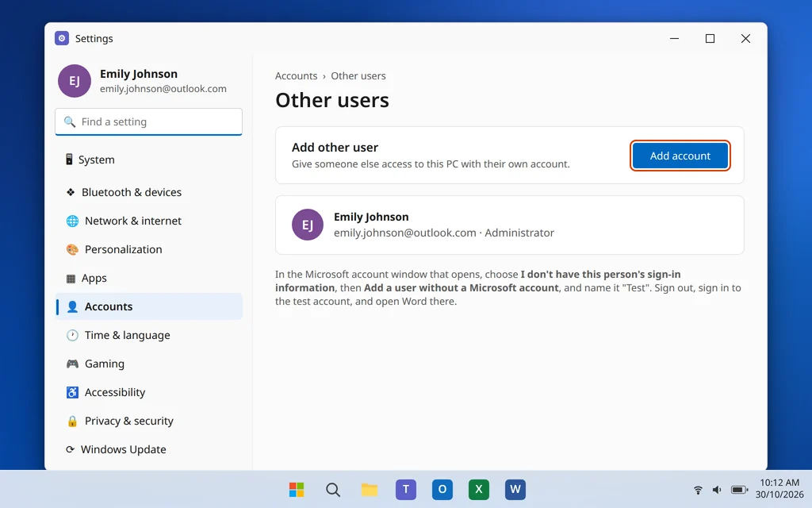Click the battery tray icon
The image size is (812, 508).
point(740,489)
